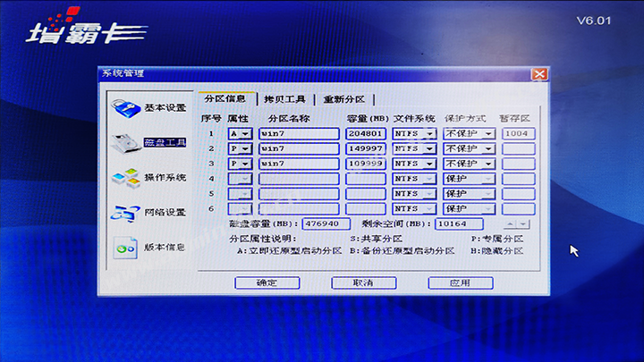Click temp area field for partition 2
The image size is (644, 362).
(x=518, y=148)
